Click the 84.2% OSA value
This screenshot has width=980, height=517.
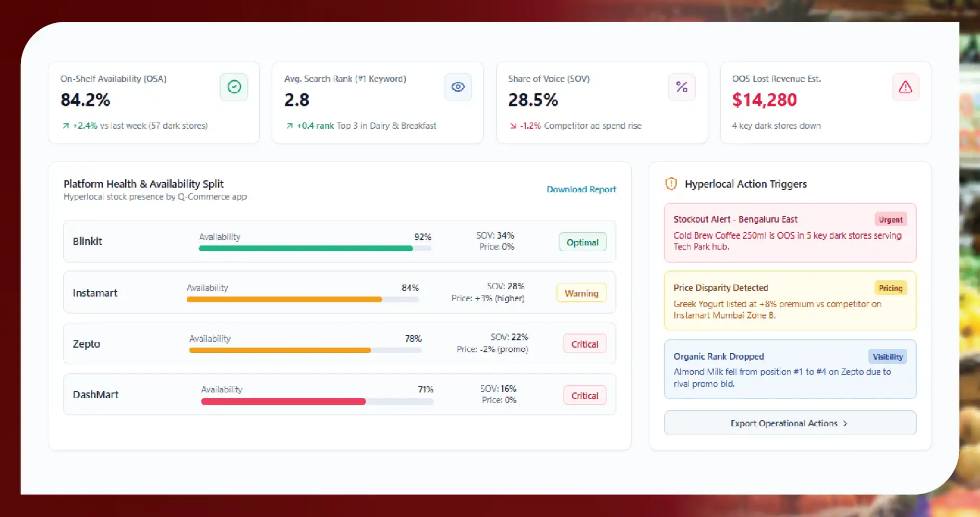tap(86, 100)
